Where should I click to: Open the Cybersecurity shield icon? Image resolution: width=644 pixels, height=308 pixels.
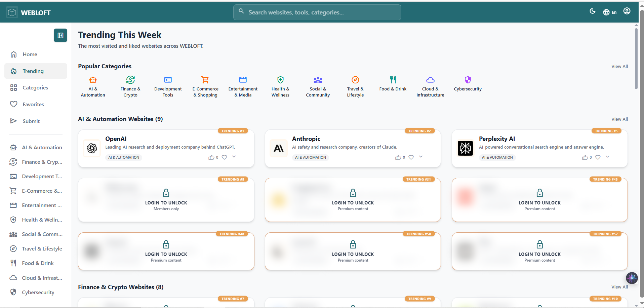click(x=468, y=80)
